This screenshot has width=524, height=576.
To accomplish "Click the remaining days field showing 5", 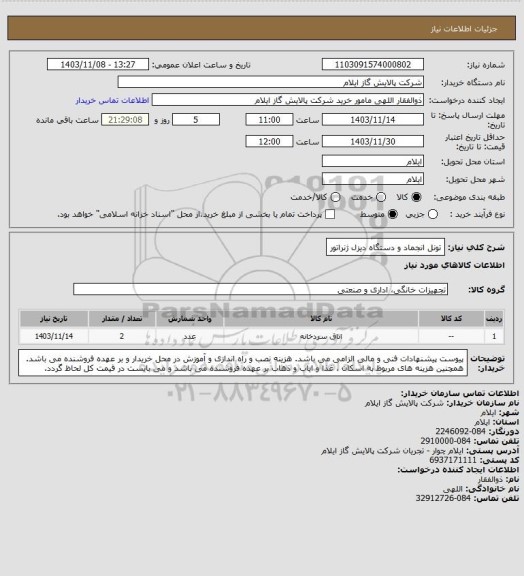I will click(196, 120).
